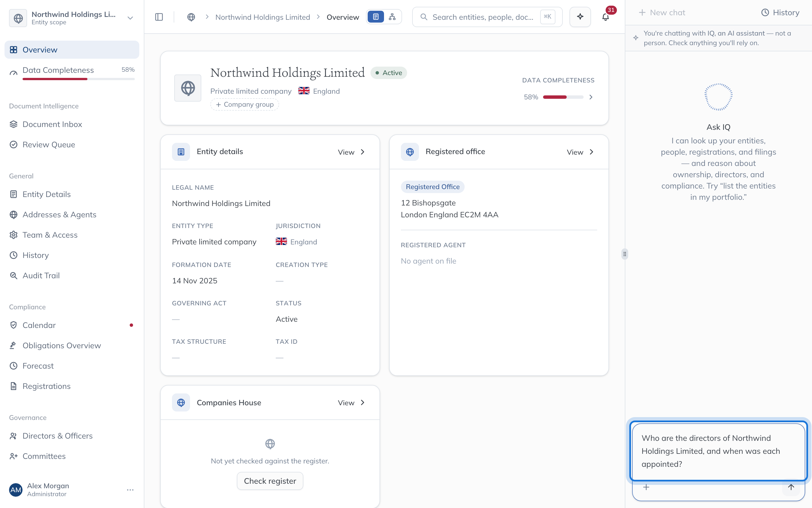Screen dimensions: 812x508
Task: View Entity details card
Action: tap(351, 152)
